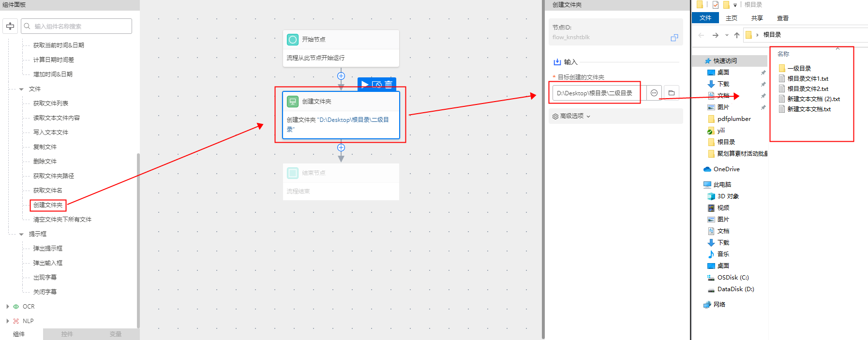Open OneDrive in Explorer navigation pane

point(726,169)
